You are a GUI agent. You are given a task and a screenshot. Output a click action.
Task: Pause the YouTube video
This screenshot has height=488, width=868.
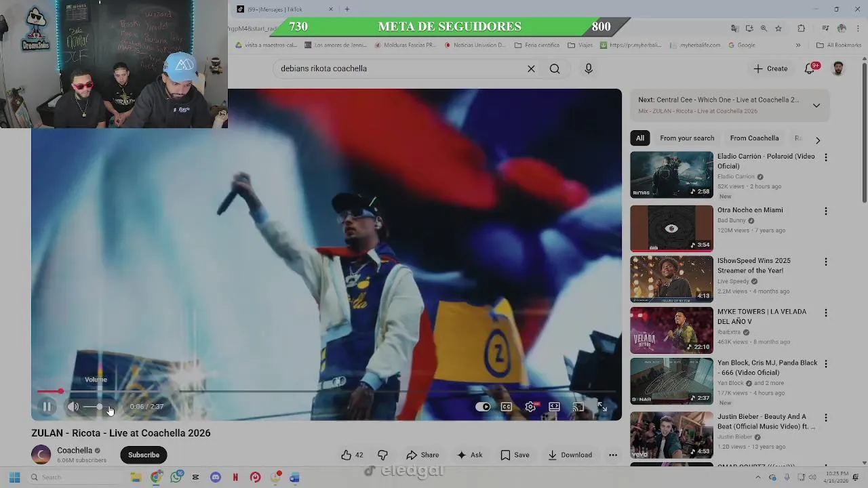point(47,407)
